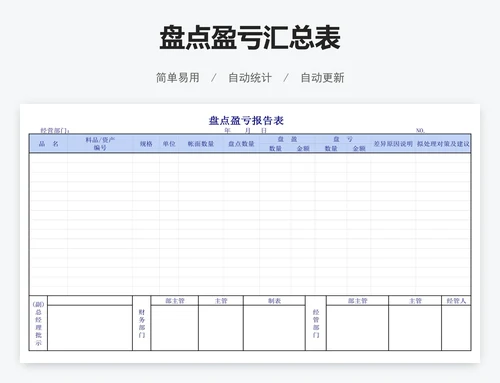
Task: Click the blank signature box under 经管人
Action: tap(456, 328)
